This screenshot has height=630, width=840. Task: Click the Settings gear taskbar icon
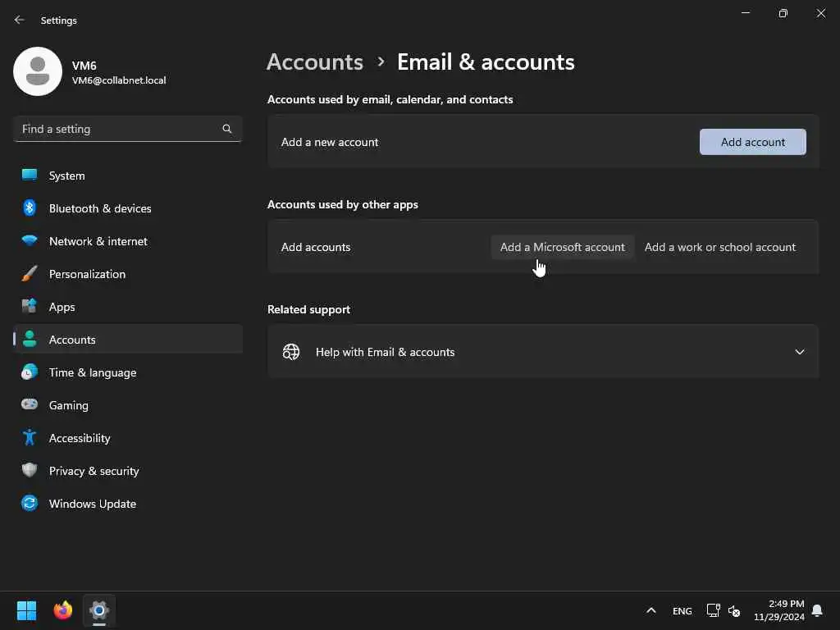tap(99, 610)
